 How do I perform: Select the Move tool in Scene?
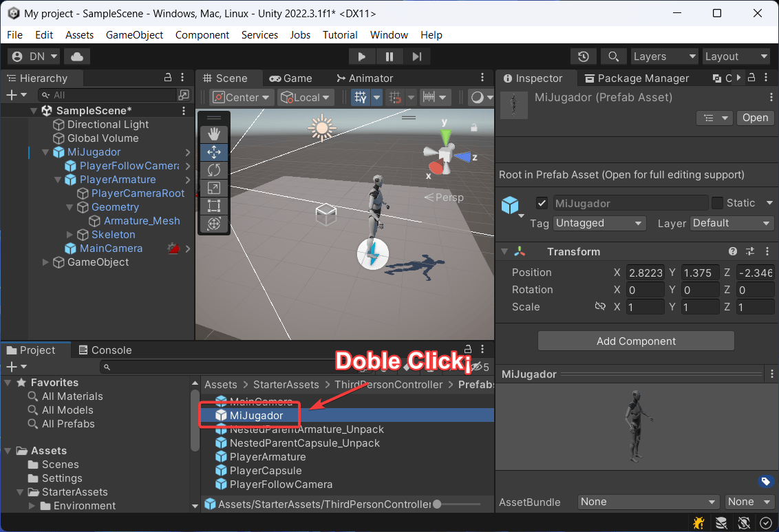tap(214, 152)
